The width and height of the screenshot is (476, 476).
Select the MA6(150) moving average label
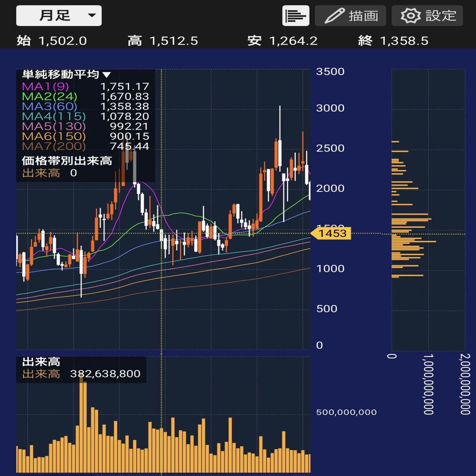tap(54, 136)
